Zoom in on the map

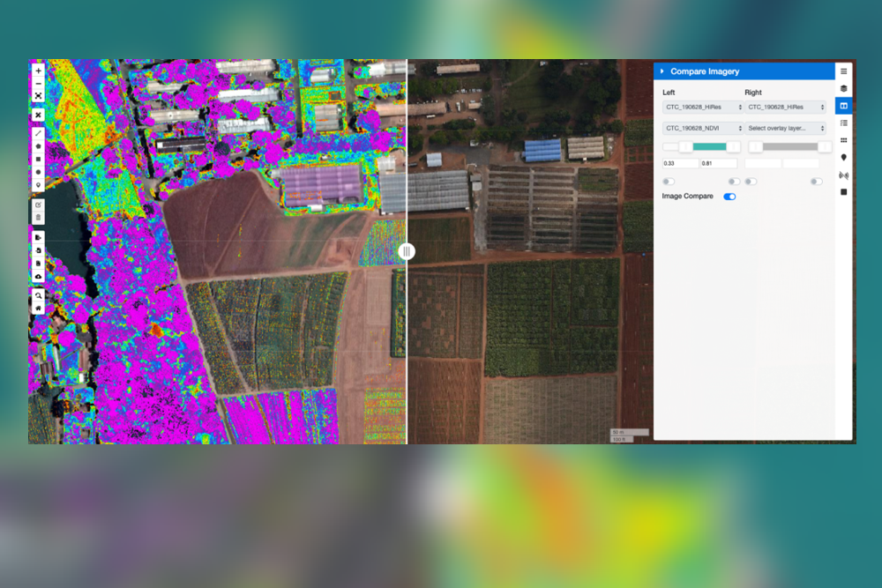click(x=38, y=71)
